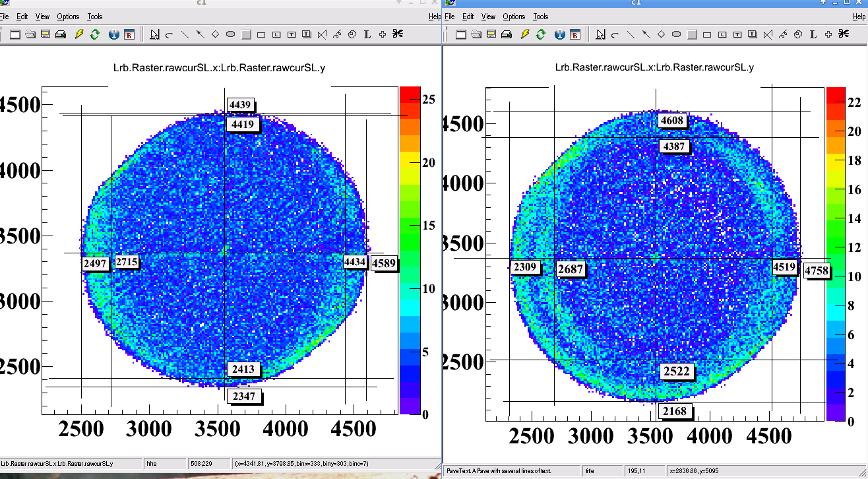Select the pointer Modify tool in right window
The height and width of the screenshot is (479, 868).
(600, 34)
